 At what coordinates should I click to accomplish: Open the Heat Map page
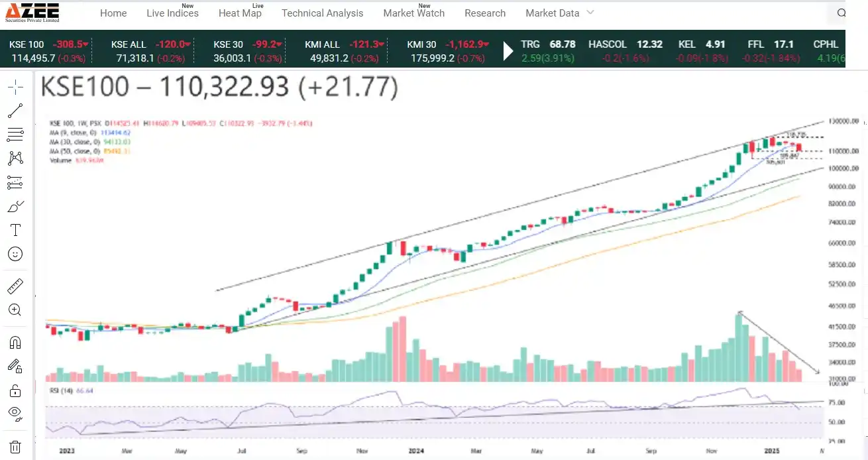click(x=240, y=13)
